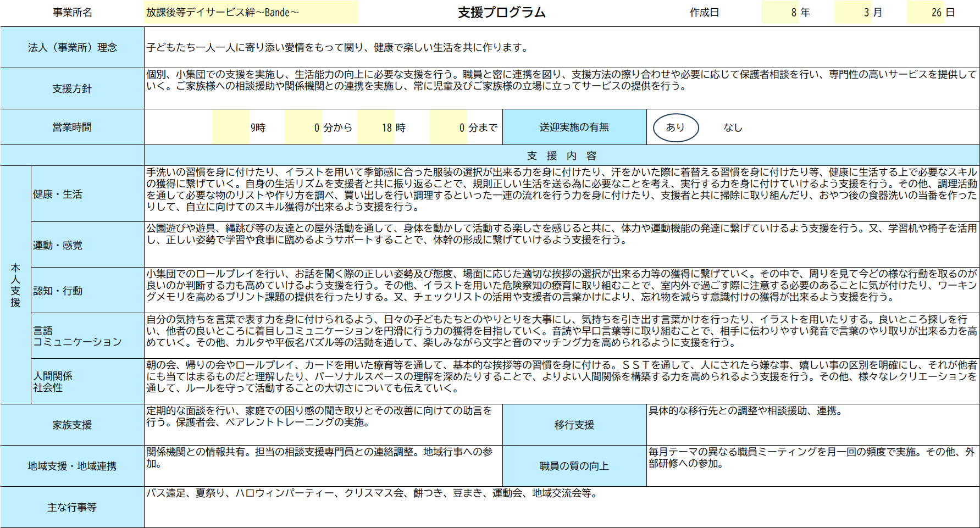Screen dimensions: 980x528
Task: Select the 言語コミュニケーション category cell
Action: click(87, 336)
